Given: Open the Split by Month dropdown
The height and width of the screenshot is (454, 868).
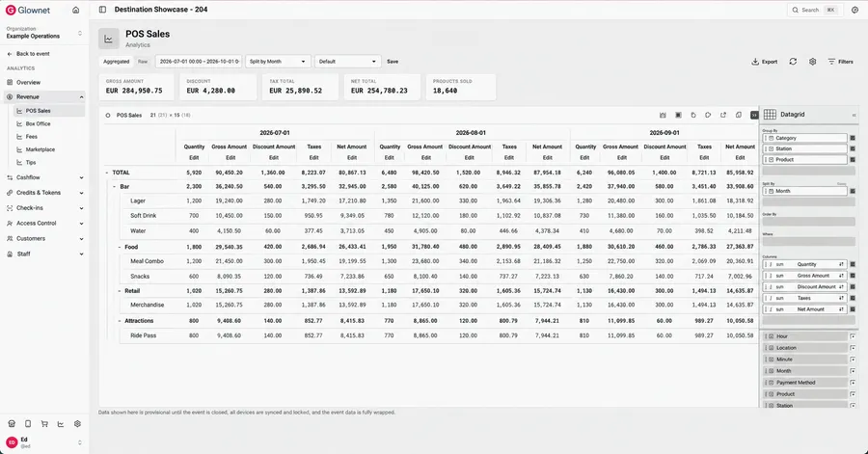Looking at the screenshot, I should tap(278, 62).
